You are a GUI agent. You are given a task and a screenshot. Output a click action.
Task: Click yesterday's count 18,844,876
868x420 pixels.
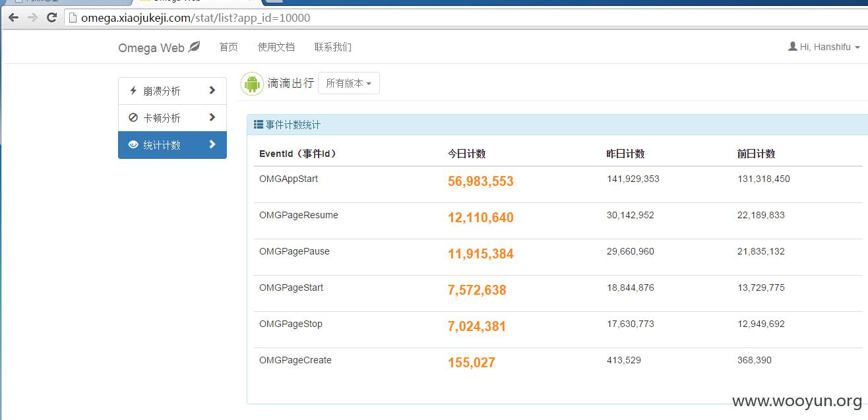click(x=631, y=287)
